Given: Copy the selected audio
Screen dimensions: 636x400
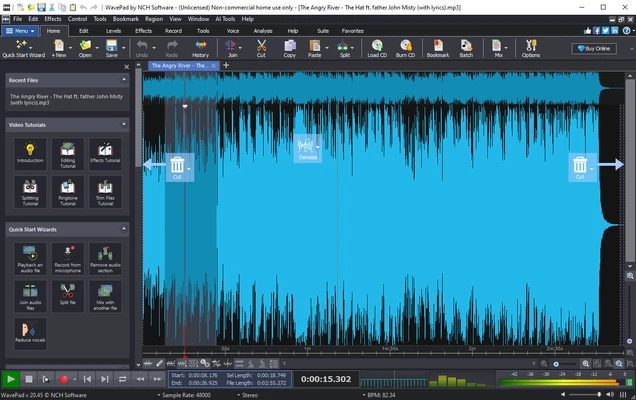Looking at the screenshot, I should pyautogui.click(x=290, y=49).
